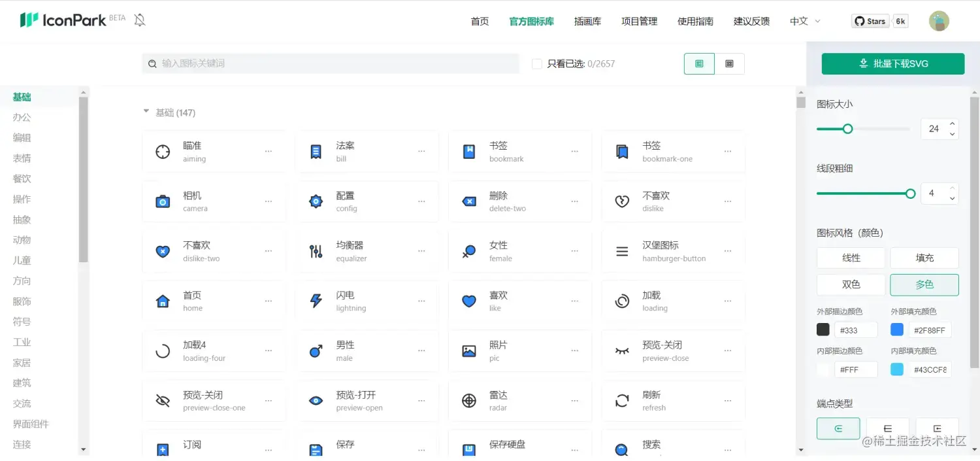The image size is (980, 461).
Task: Click the hamburger-button icon
Action: click(x=621, y=251)
